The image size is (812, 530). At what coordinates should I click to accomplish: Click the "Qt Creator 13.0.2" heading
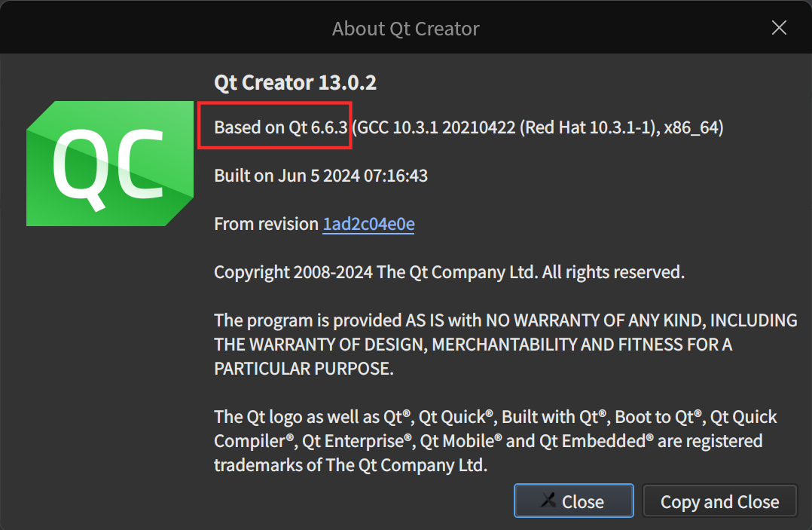[x=295, y=82]
